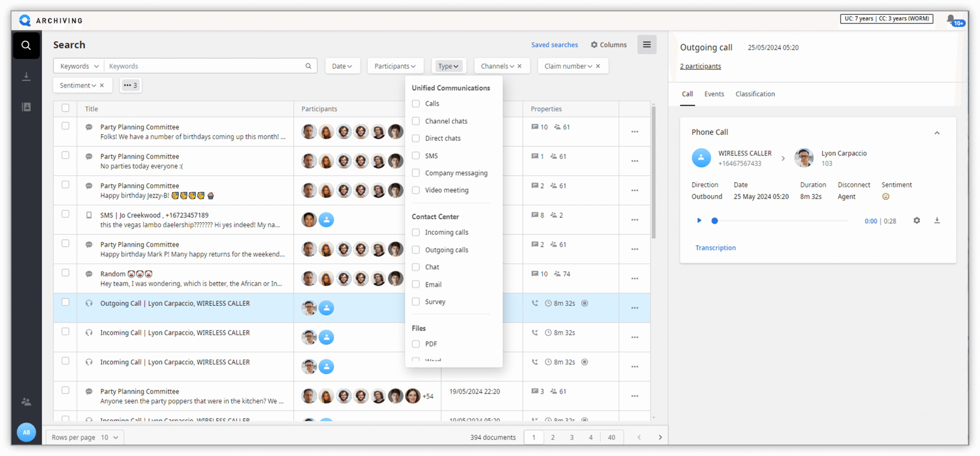
Task: Switch to the Classification tab
Action: point(755,94)
